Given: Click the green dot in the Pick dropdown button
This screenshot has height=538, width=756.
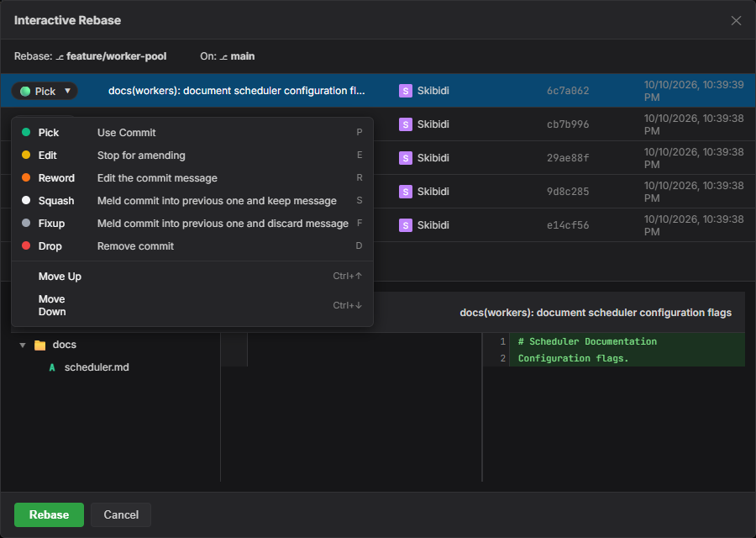Looking at the screenshot, I should tap(25, 91).
